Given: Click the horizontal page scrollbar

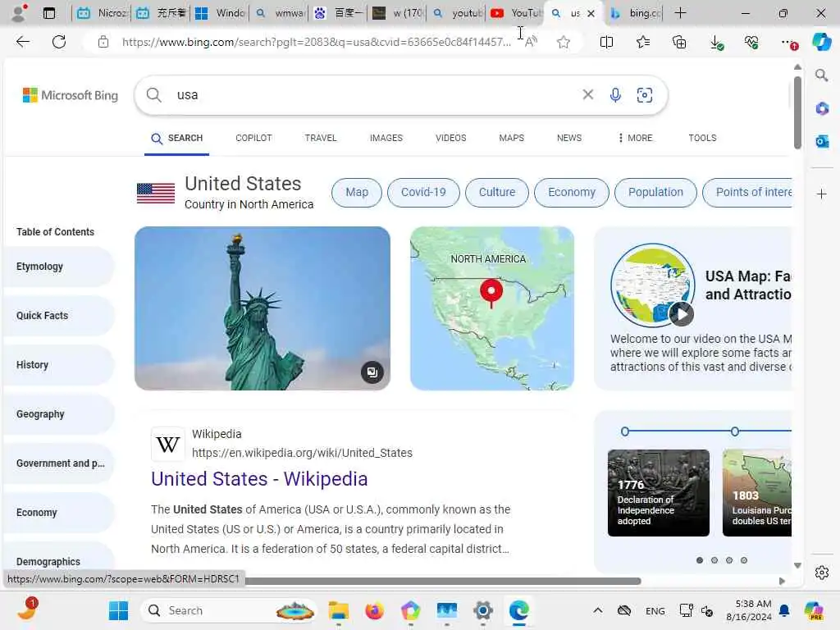Looking at the screenshot, I should (x=442, y=581).
